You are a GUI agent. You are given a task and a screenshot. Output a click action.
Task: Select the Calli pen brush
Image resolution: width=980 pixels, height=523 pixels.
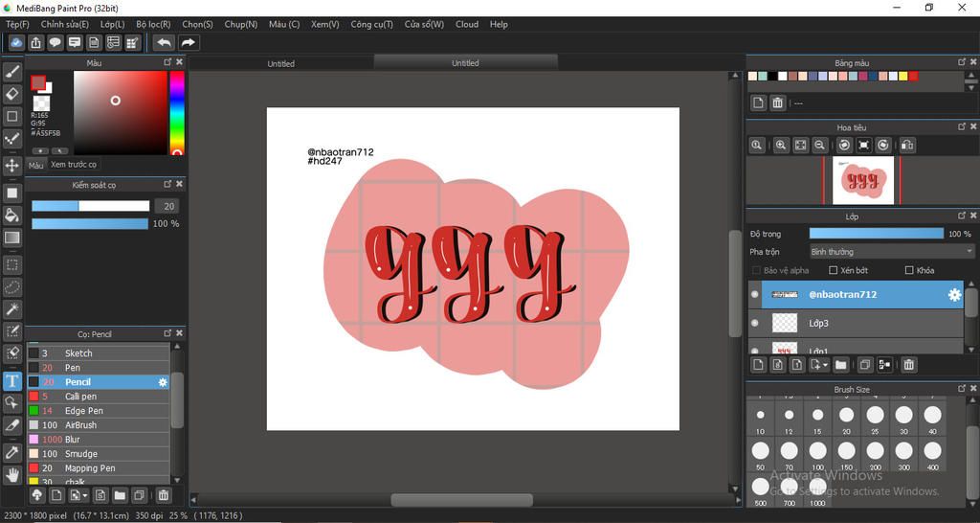coord(99,396)
